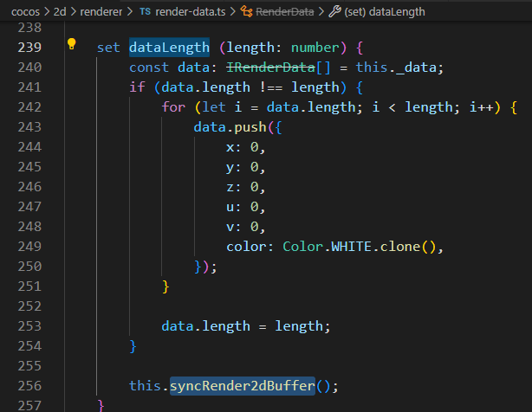Click the struck-through 'IRenderData' type
The image size is (532, 412).
(270, 68)
